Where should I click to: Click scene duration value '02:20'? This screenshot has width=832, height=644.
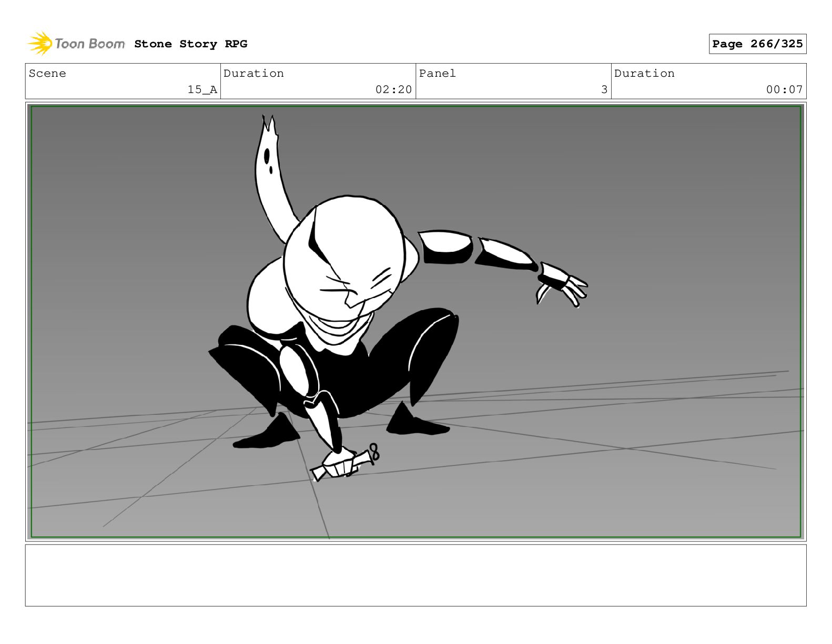point(393,90)
